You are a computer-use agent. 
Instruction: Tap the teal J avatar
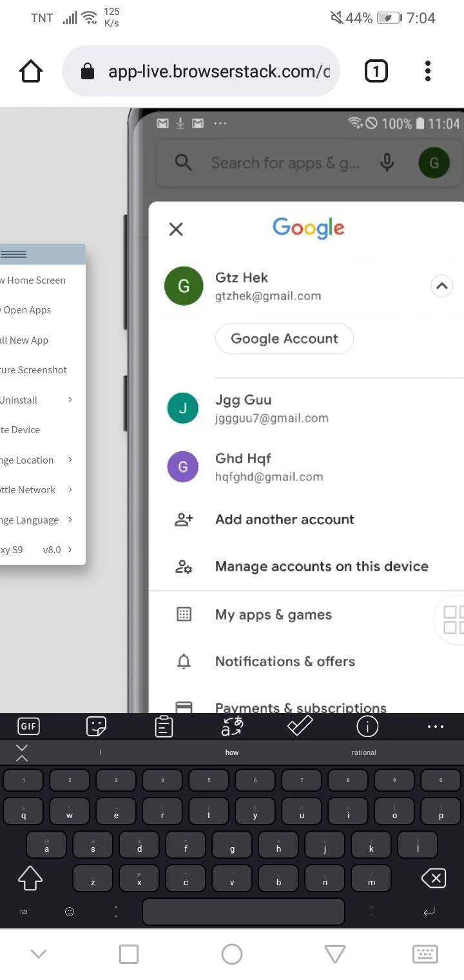pos(183,408)
